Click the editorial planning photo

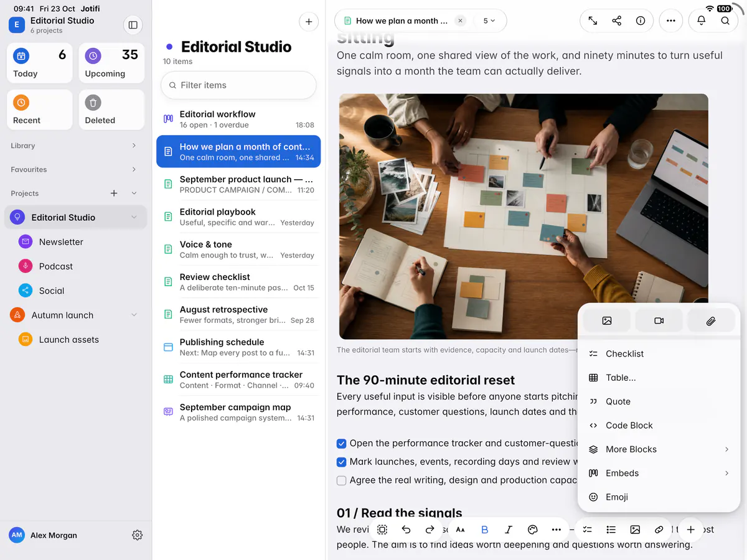524,216
